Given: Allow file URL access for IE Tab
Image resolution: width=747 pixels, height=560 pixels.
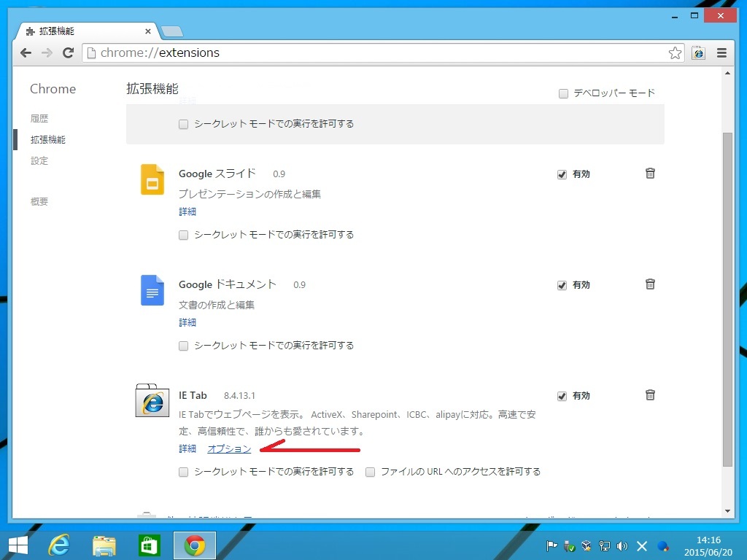Looking at the screenshot, I should point(371,472).
